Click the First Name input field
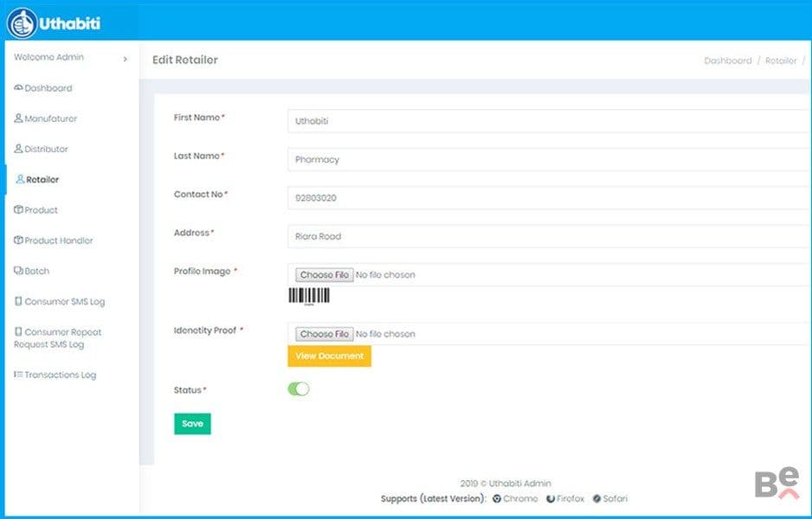Screen dimensions: 812x519 550,121
